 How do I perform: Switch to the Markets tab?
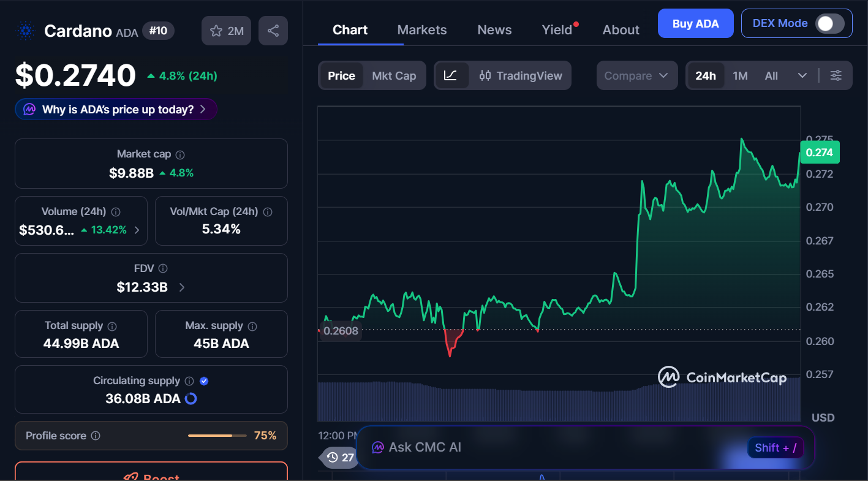[x=421, y=29]
